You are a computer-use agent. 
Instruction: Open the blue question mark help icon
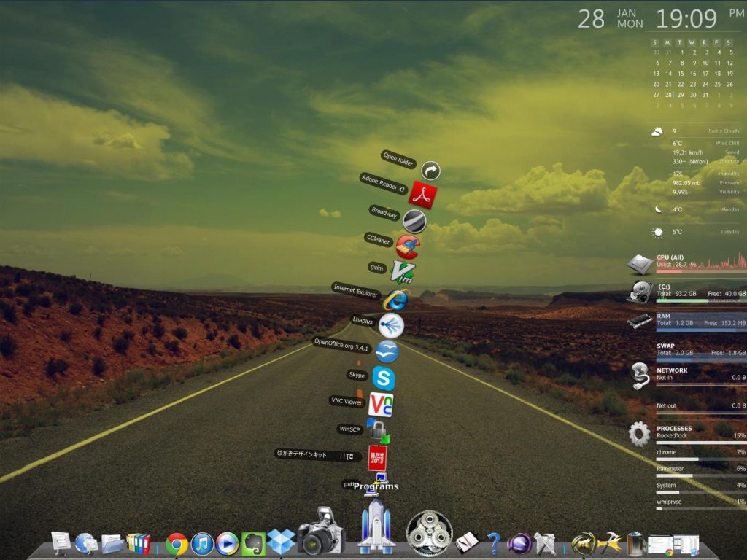494,542
